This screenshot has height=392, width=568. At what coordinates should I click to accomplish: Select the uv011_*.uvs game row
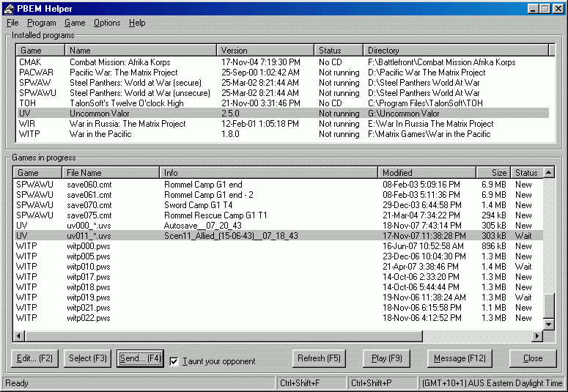[x=279, y=236]
